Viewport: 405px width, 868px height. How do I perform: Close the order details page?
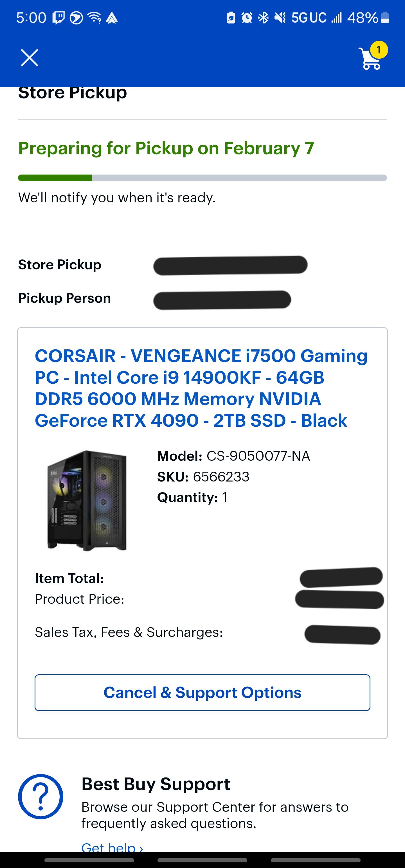[x=29, y=58]
